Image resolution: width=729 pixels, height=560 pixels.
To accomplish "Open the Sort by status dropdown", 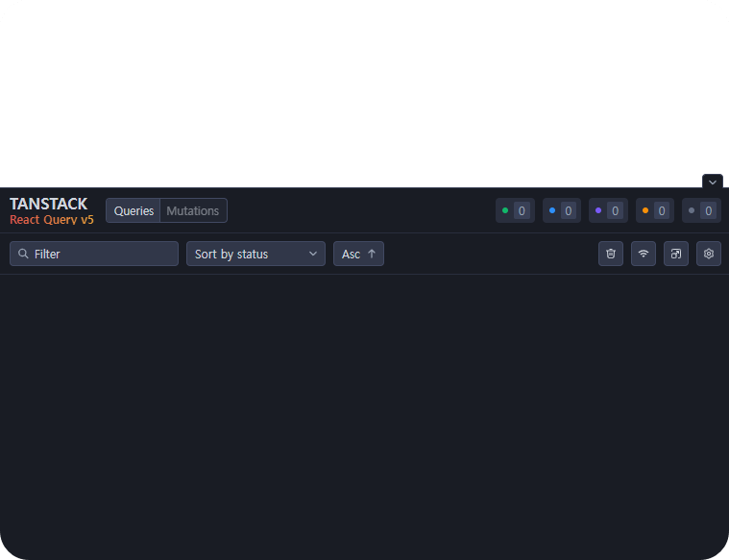I will (x=255, y=254).
